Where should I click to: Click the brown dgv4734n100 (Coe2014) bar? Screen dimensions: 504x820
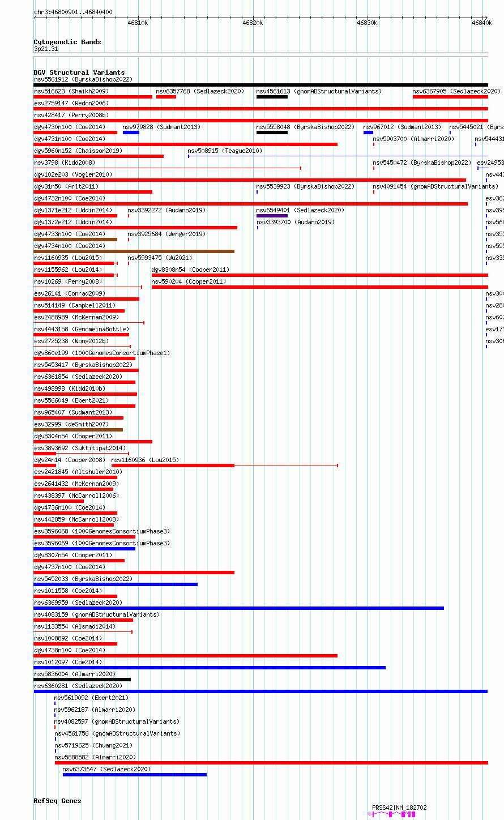134,251
